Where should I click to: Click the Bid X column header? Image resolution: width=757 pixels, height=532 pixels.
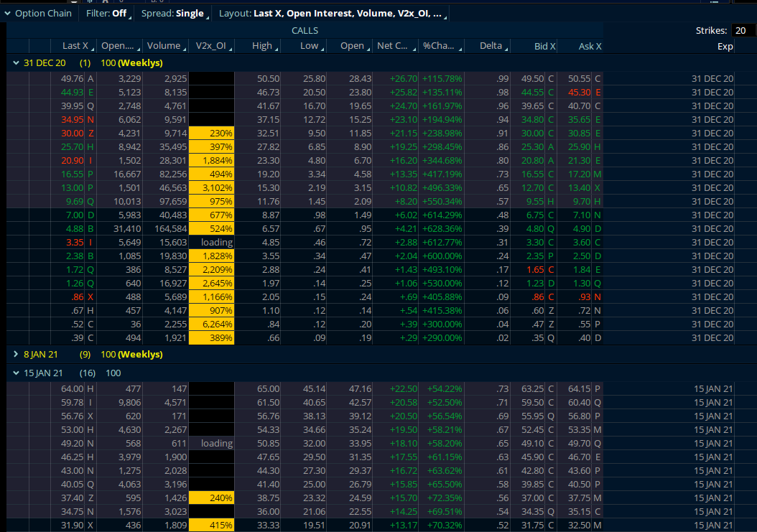pyautogui.click(x=545, y=46)
